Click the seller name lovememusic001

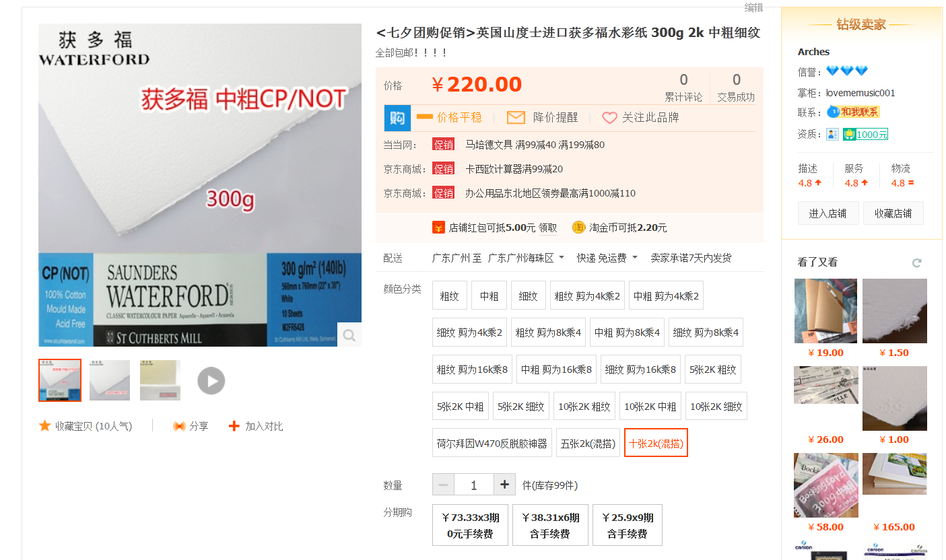coord(860,93)
